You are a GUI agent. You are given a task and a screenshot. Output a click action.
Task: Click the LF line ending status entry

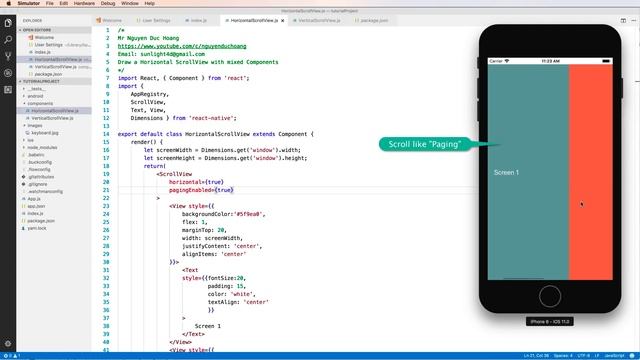pyautogui.click(x=597, y=356)
